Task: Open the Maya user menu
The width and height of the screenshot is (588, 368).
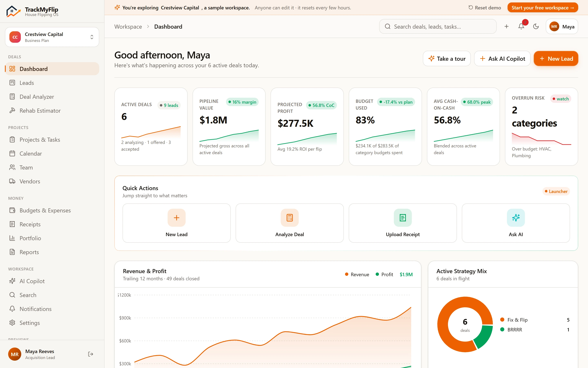Action: (x=562, y=27)
